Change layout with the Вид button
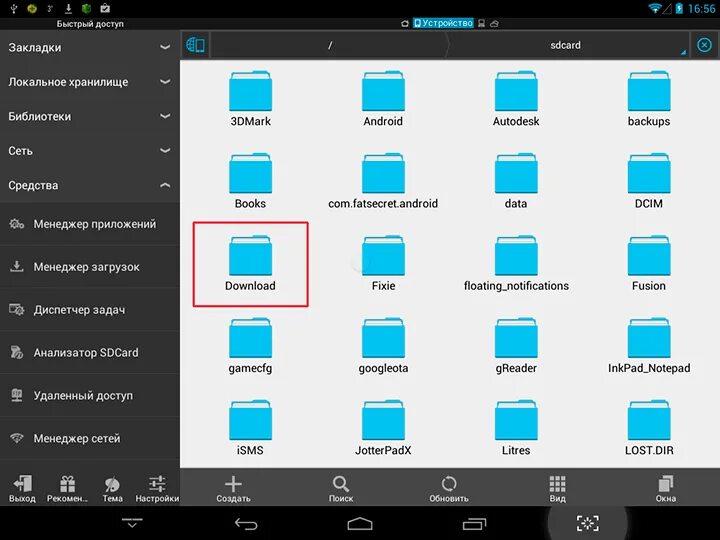The width and height of the screenshot is (720, 540). point(557,489)
